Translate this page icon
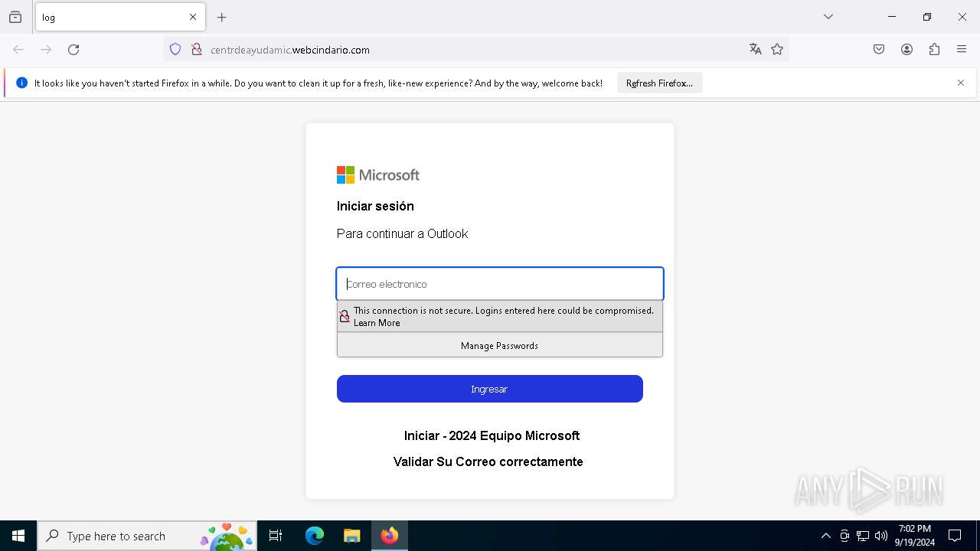The width and height of the screenshot is (980, 551). pos(756,50)
